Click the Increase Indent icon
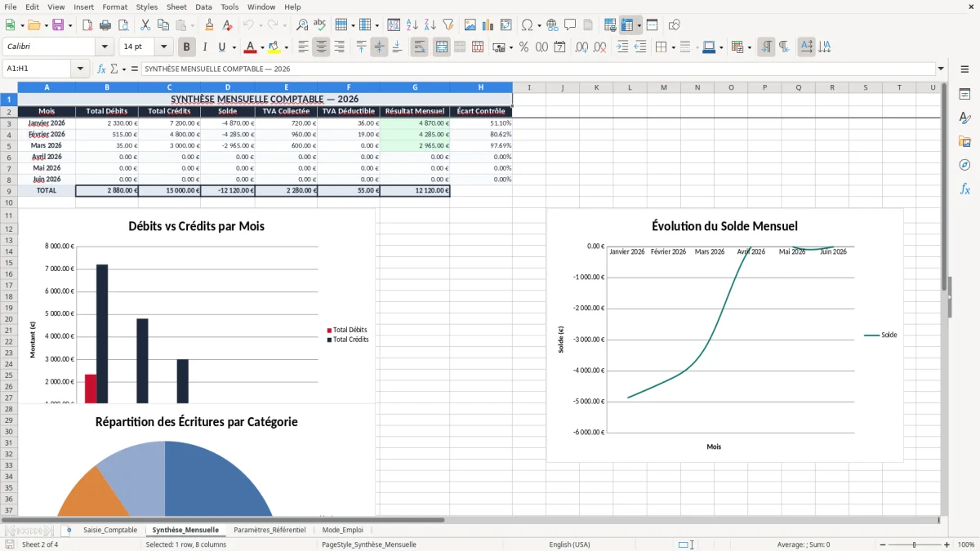This screenshot has width=980, height=551. (622, 47)
